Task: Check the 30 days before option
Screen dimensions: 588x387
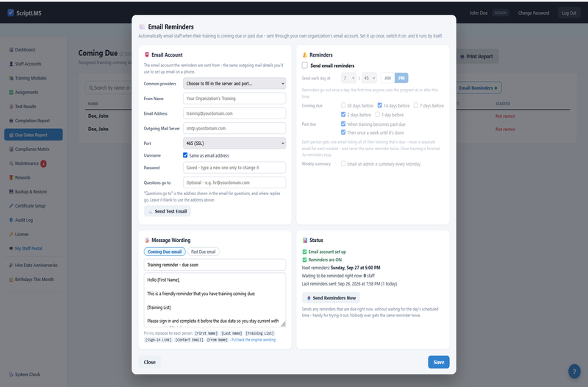Action: point(343,105)
